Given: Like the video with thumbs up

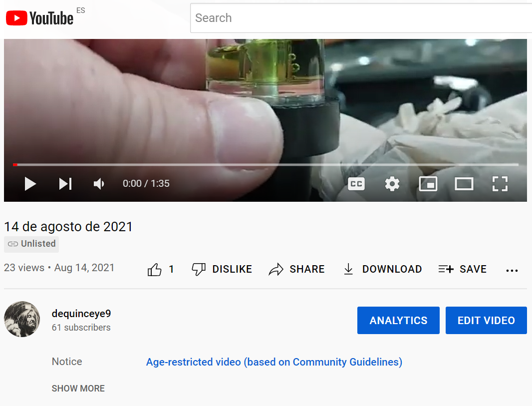Looking at the screenshot, I should [x=155, y=270].
